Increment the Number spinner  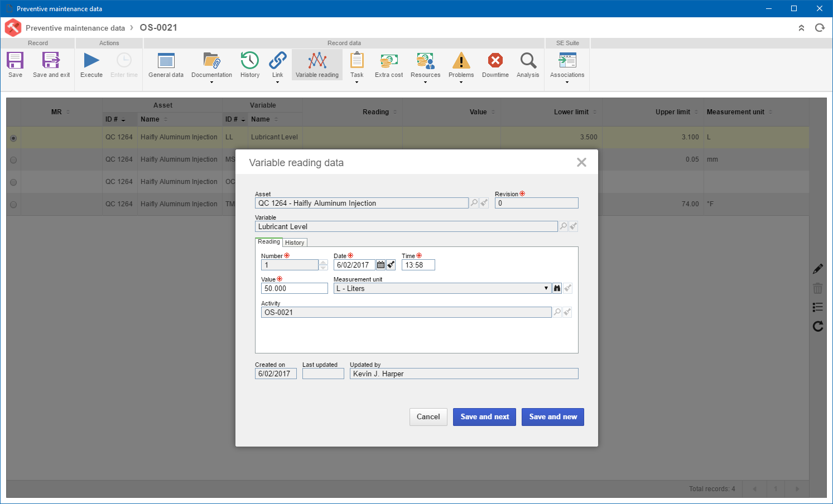coord(324,263)
